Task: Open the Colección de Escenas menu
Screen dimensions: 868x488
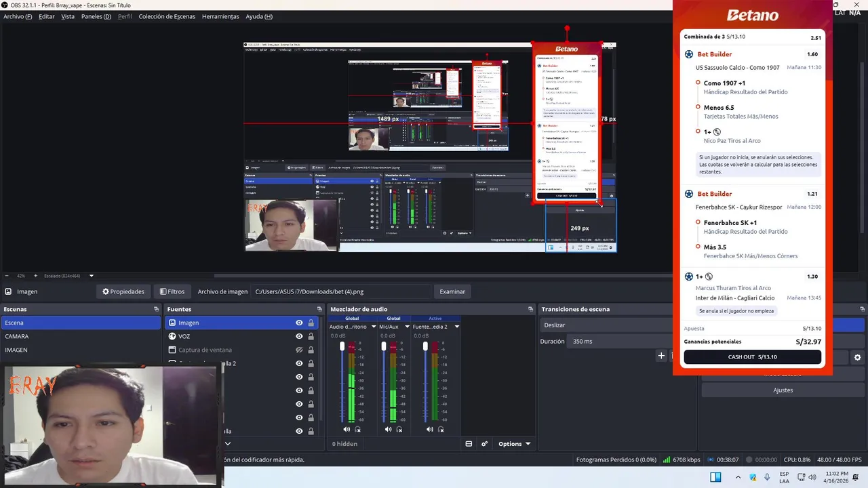Action: tap(167, 16)
